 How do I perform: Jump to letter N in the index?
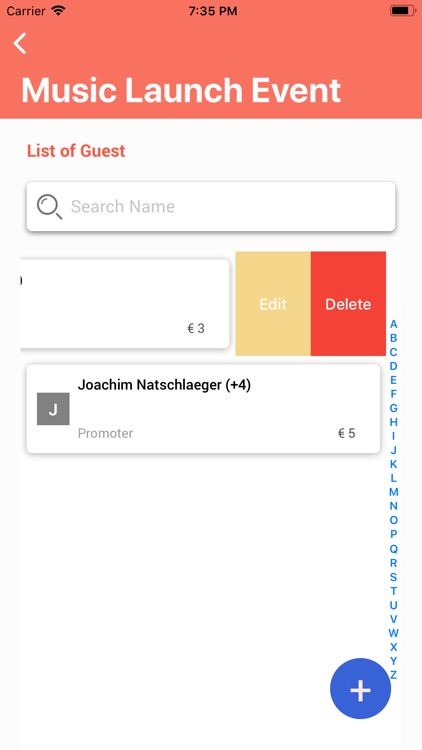pyautogui.click(x=393, y=506)
